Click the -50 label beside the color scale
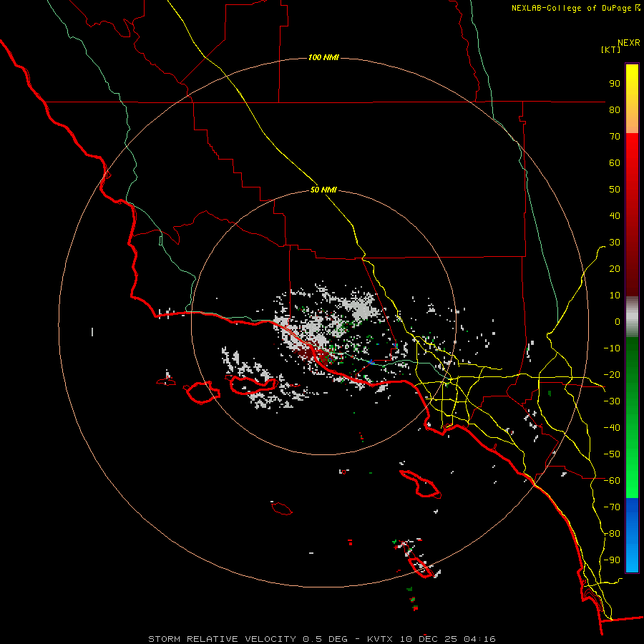Viewport: 644px width, 644px height. point(612,454)
